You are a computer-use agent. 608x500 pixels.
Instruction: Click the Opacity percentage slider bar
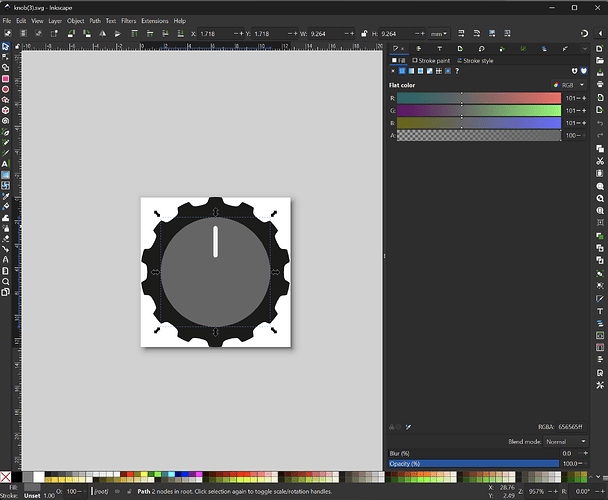click(x=474, y=464)
